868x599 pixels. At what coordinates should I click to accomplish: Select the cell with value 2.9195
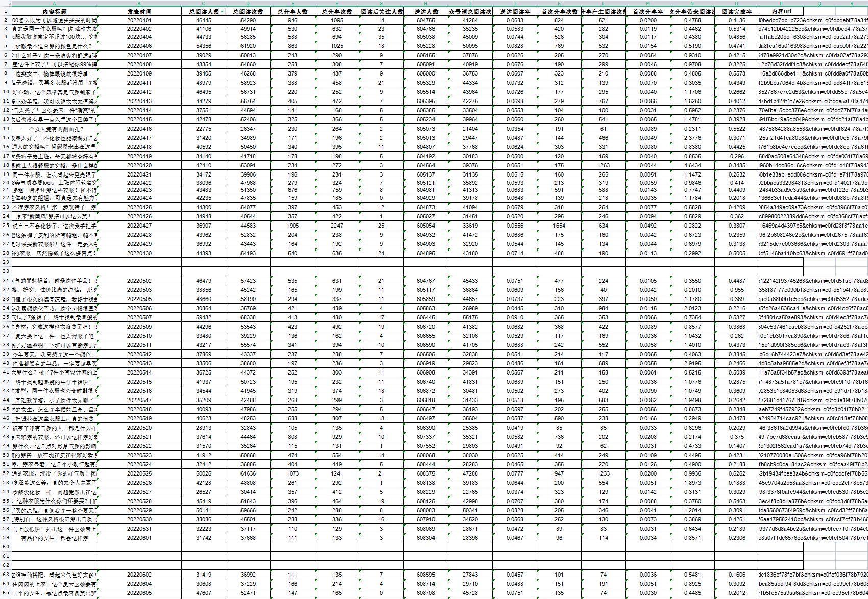tap(692, 363)
